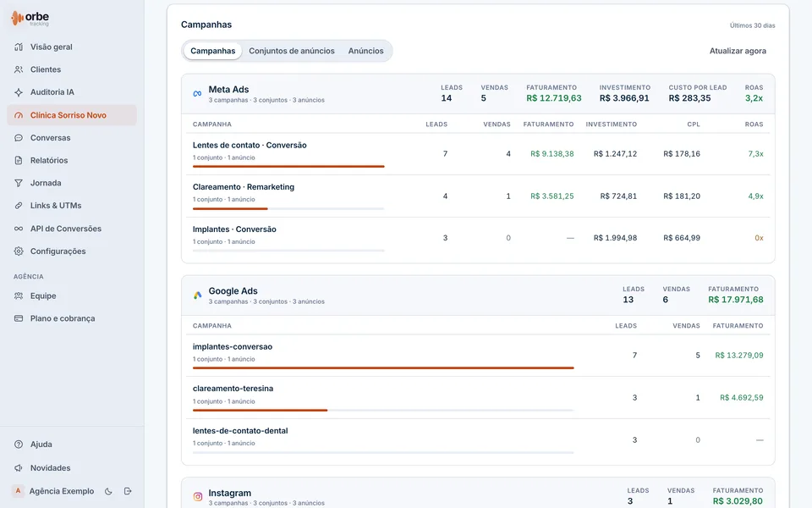The height and width of the screenshot is (508, 812).
Task: Click the logout icon beside Agência Exemplo
Action: 128,491
